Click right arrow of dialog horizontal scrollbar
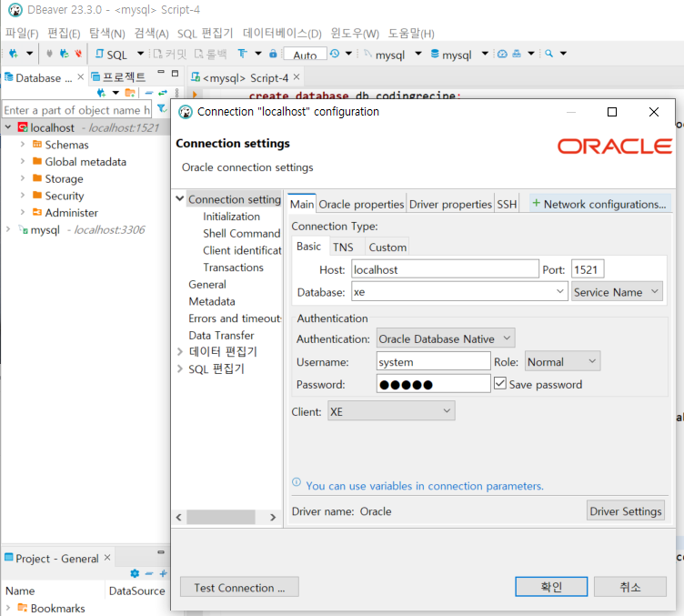The height and width of the screenshot is (616, 684). [273, 517]
